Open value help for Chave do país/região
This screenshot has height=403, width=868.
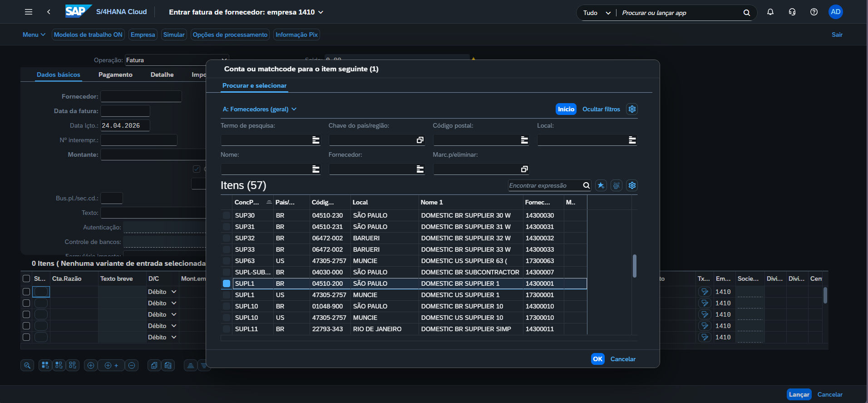(x=420, y=140)
